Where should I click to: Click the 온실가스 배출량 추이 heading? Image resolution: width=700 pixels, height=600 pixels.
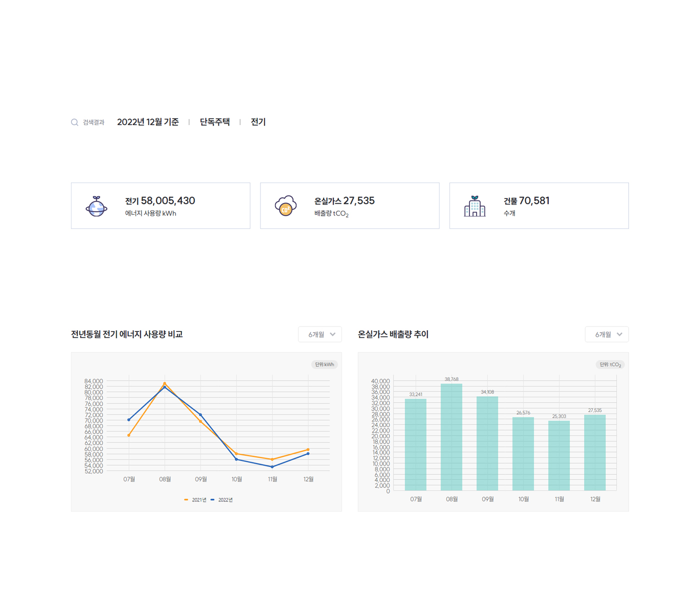click(x=393, y=334)
